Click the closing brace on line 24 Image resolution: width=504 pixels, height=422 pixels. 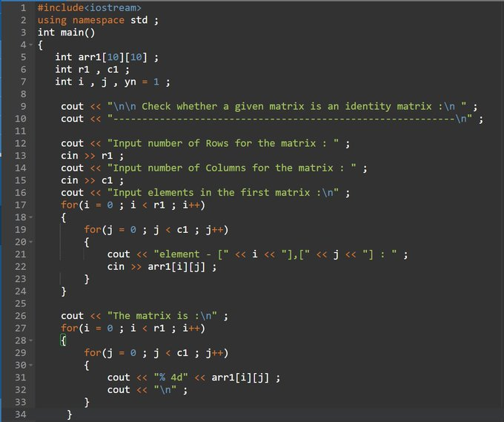[63, 291]
